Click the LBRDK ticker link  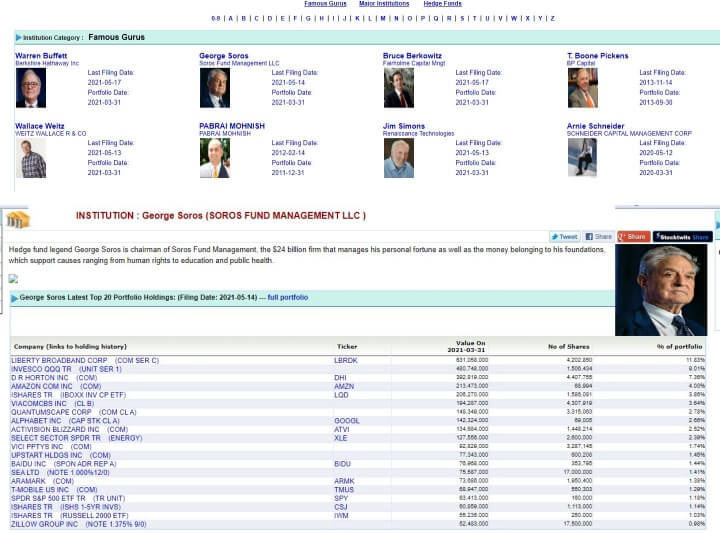click(x=345, y=360)
